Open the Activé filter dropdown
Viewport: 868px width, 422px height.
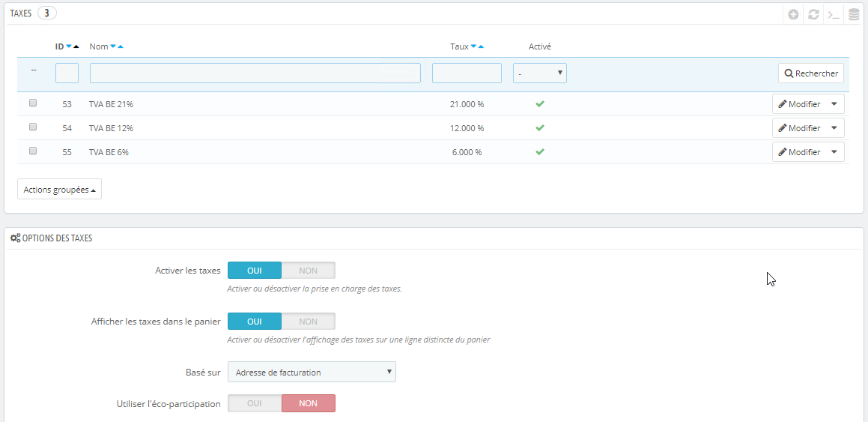(x=540, y=73)
